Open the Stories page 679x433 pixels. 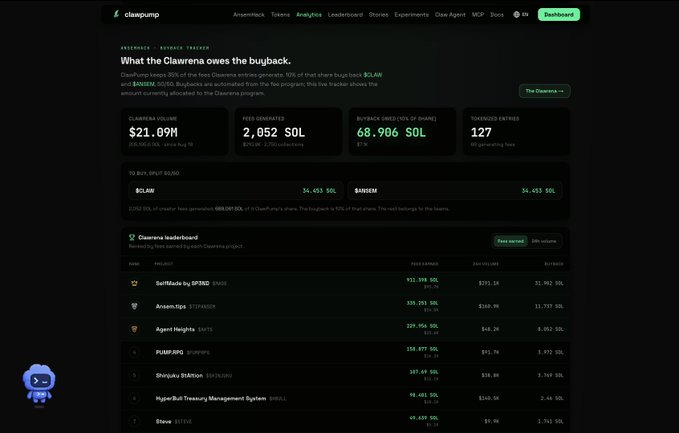[378, 14]
